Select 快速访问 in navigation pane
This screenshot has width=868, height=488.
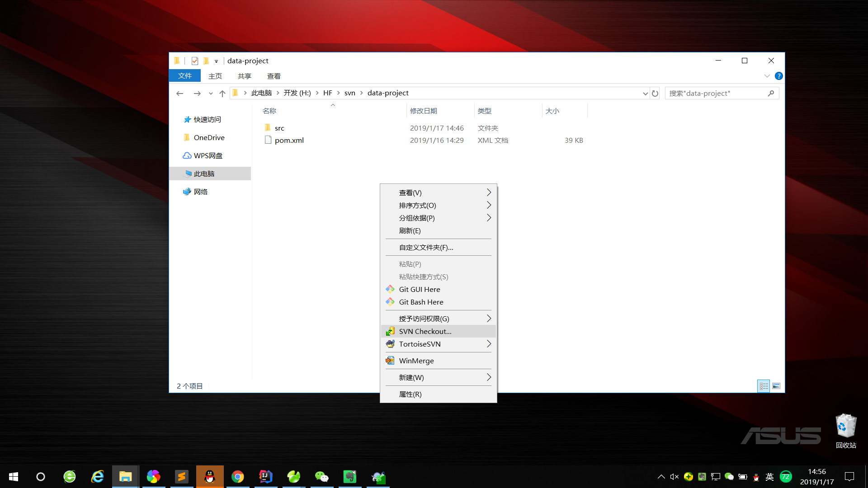(207, 119)
